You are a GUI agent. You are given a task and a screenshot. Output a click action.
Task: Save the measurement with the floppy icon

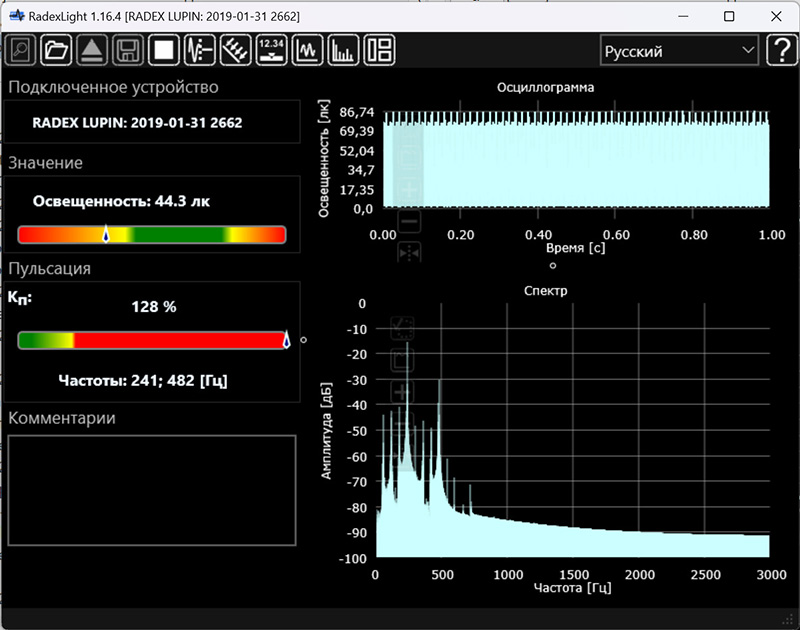click(127, 50)
